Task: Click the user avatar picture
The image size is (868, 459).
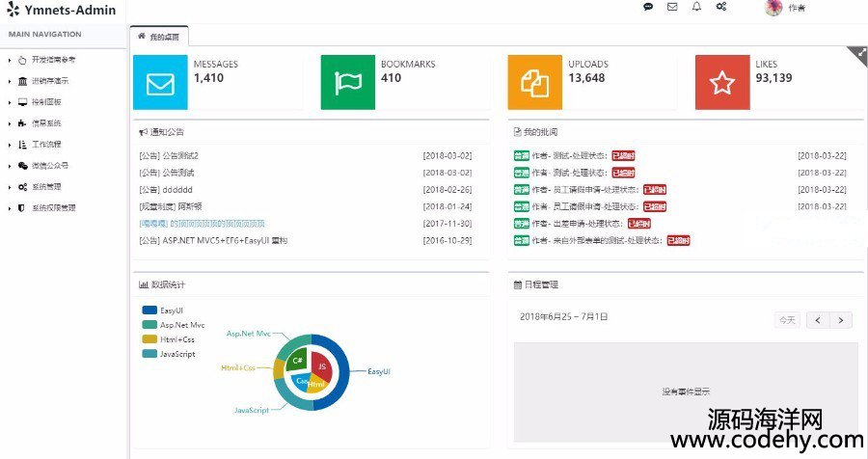Action: (773, 8)
